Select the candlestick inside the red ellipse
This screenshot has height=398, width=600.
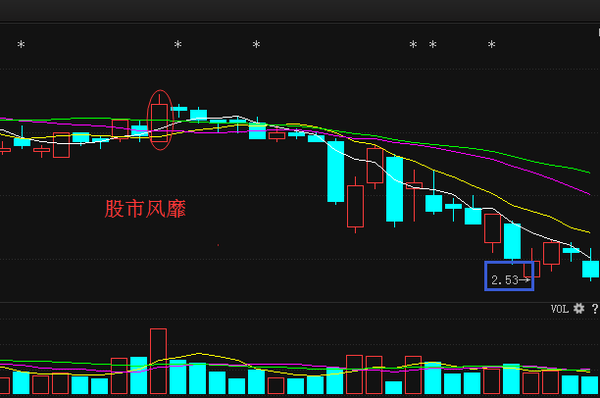[159, 117]
